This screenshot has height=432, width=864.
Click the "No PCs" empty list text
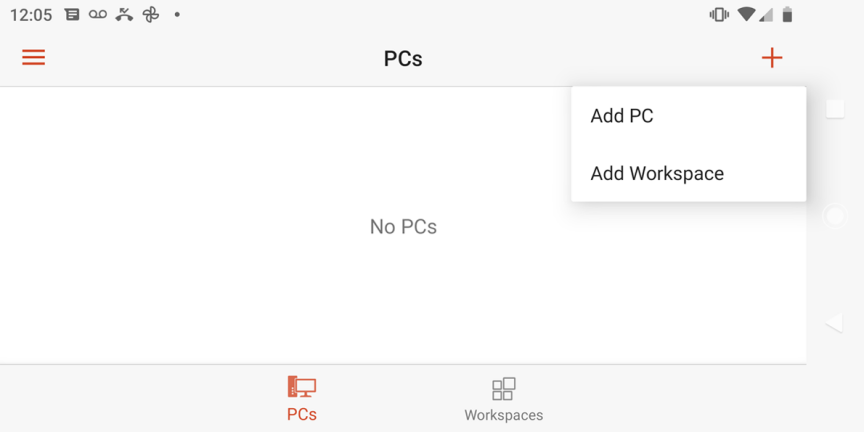[x=403, y=227]
